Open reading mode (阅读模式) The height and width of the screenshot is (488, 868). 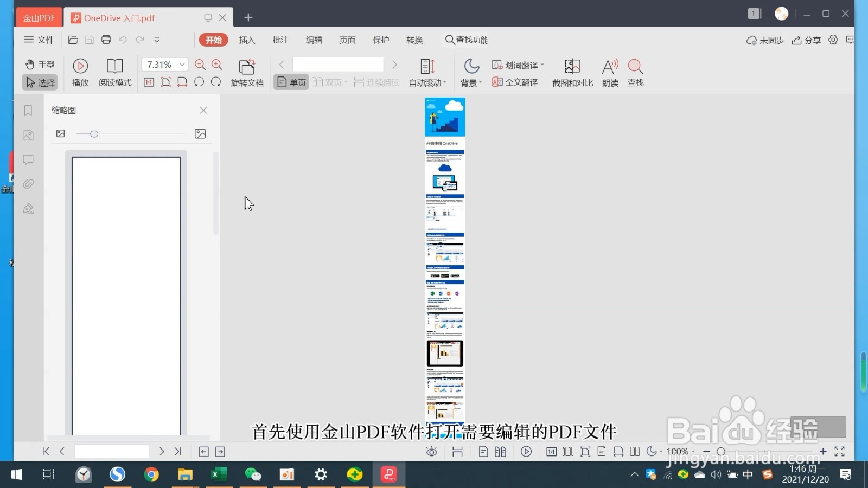click(x=115, y=73)
